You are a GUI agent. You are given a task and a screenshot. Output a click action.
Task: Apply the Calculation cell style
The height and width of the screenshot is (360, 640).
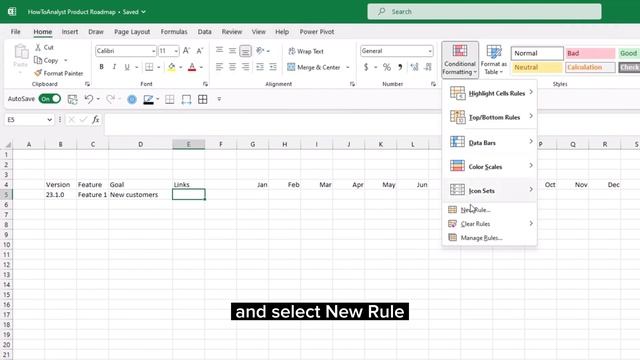[590, 67]
